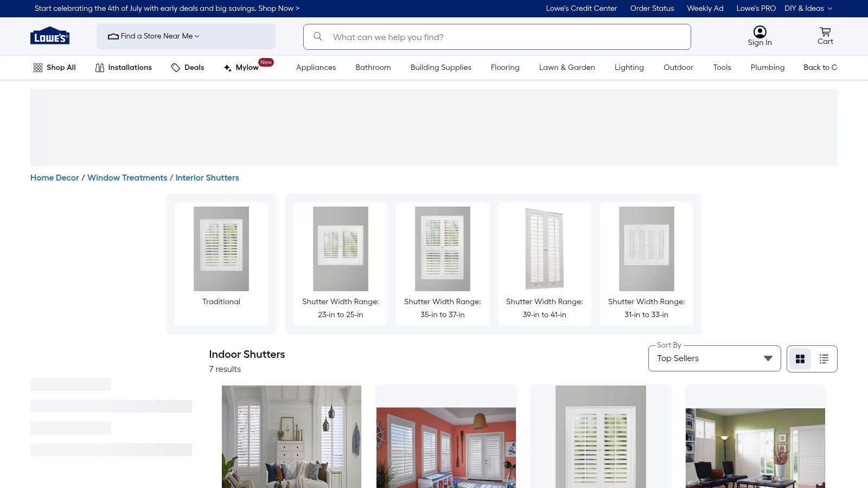
Task: Select the 39-in to 41-in width tile
Action: [545, 264]
